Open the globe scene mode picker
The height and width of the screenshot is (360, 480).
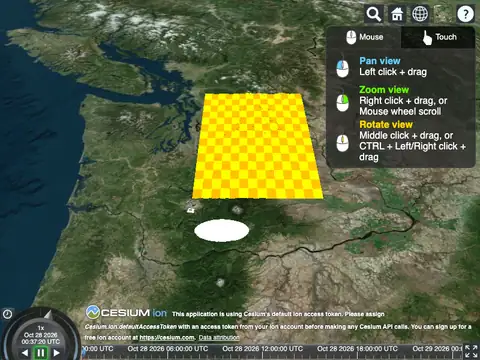click(420, 14)
